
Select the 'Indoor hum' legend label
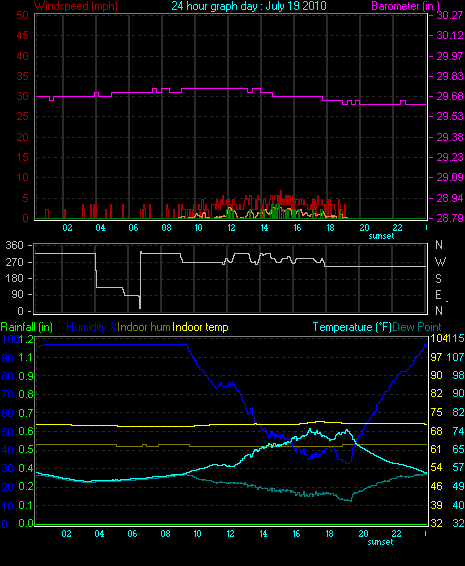click(x=144, y=327)
